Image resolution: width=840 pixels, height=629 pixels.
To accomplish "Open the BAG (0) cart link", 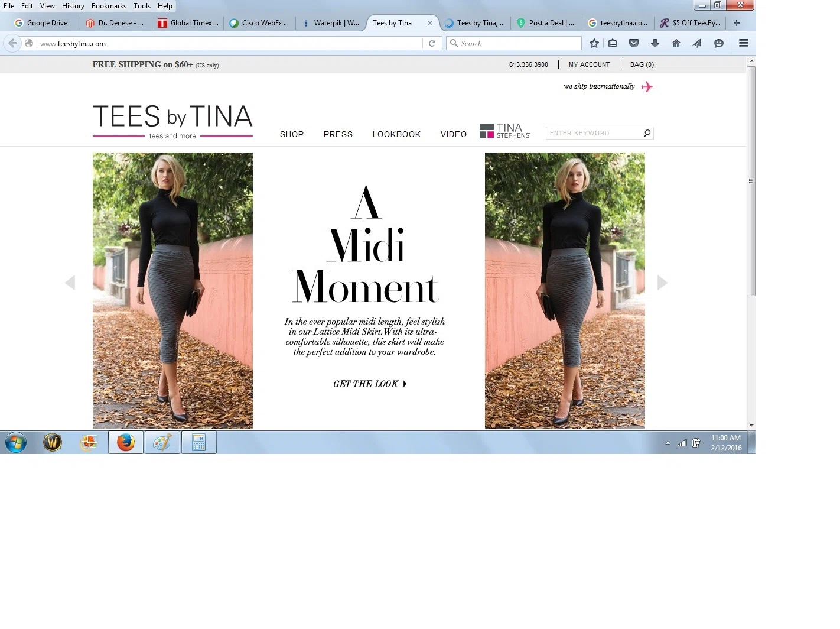I will coord(642,64).
